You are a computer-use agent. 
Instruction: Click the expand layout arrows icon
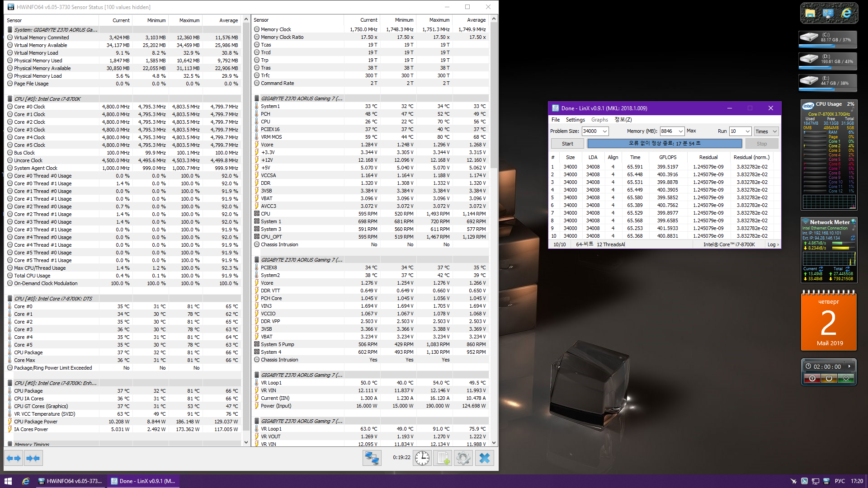[x=14, y=458]
